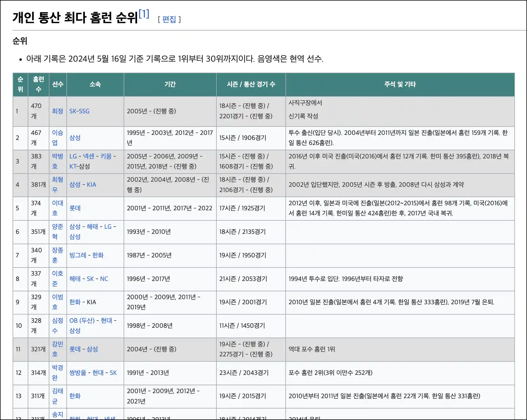Click the 소속 column header
The height and width of the screenshot is (420, 527).
95,84
